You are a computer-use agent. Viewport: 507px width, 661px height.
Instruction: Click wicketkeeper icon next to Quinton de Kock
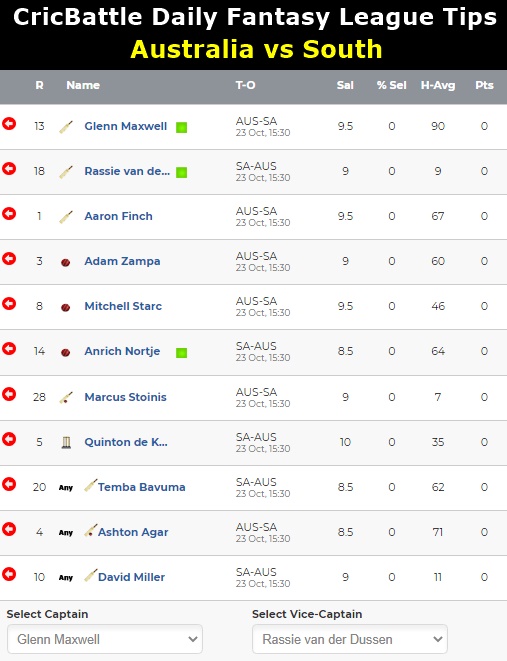66,442
